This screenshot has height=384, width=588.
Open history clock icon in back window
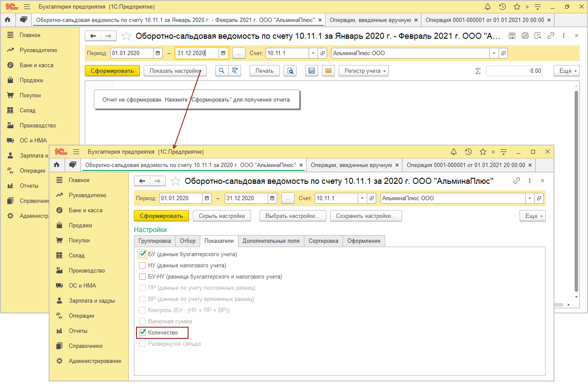[x=502, y=7]
